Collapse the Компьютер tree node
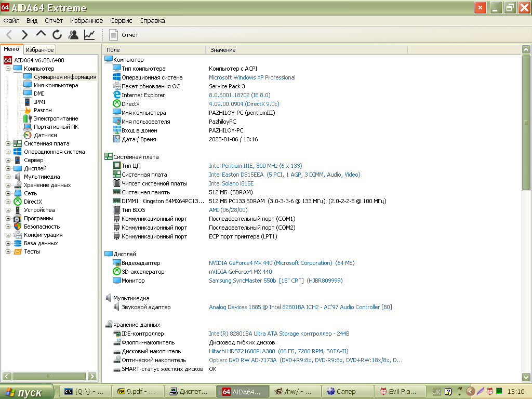This screenshot has width=532, height=399. (8, 69)
